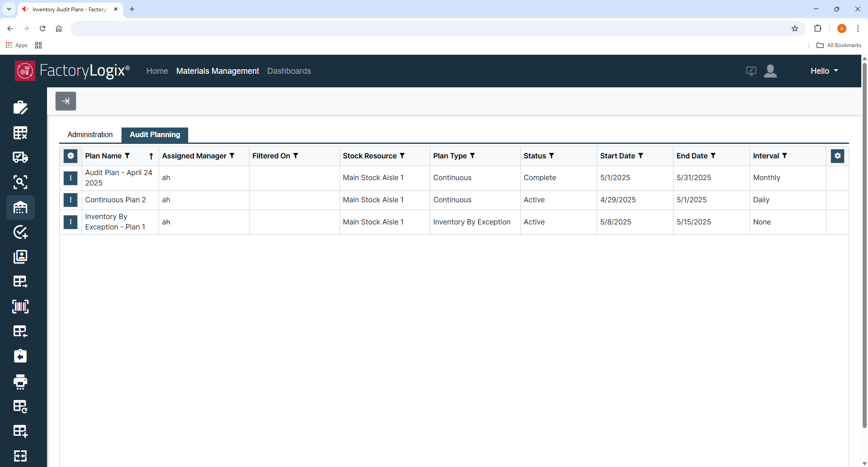Click the printer icon in the sidebar
Image resolution: width=868 pixels, height=467 pixels.
(x=20, y=381)
